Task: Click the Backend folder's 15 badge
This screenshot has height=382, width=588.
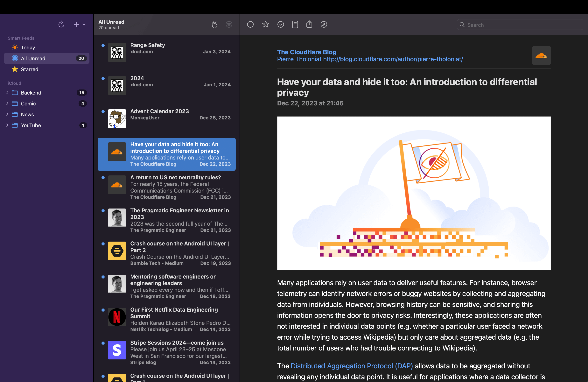Action: 82,92
